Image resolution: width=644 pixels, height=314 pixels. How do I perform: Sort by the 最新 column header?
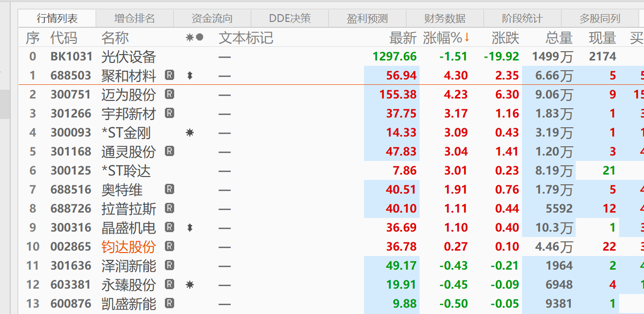click(403, 38)
